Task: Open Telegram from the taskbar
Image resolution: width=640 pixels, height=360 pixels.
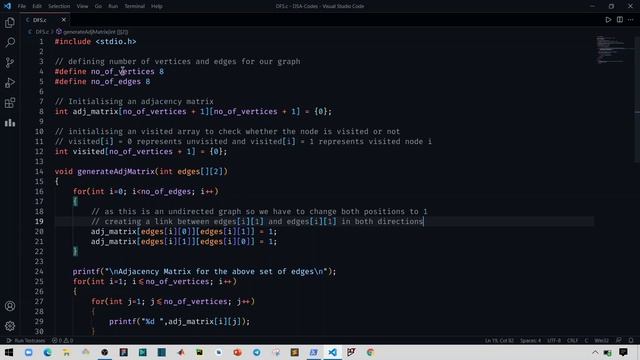Action: pyautogui.click(x=257, y=352)
